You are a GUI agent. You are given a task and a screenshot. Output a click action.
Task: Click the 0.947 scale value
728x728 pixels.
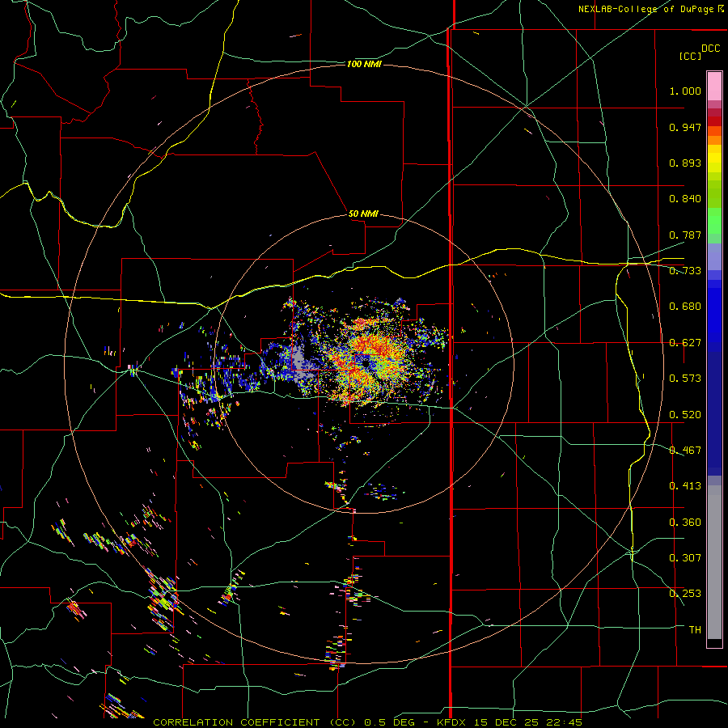pos(685,127)
